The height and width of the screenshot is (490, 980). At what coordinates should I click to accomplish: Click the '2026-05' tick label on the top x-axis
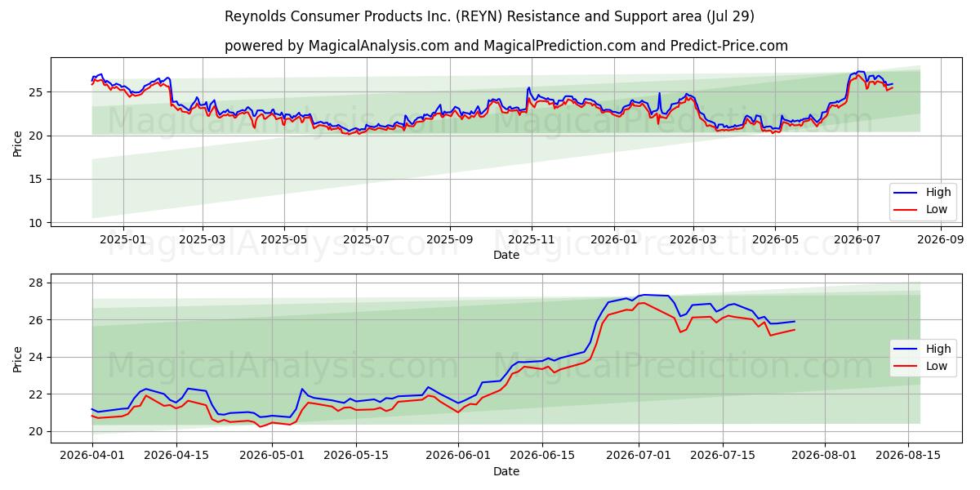(x=775, y=240)
